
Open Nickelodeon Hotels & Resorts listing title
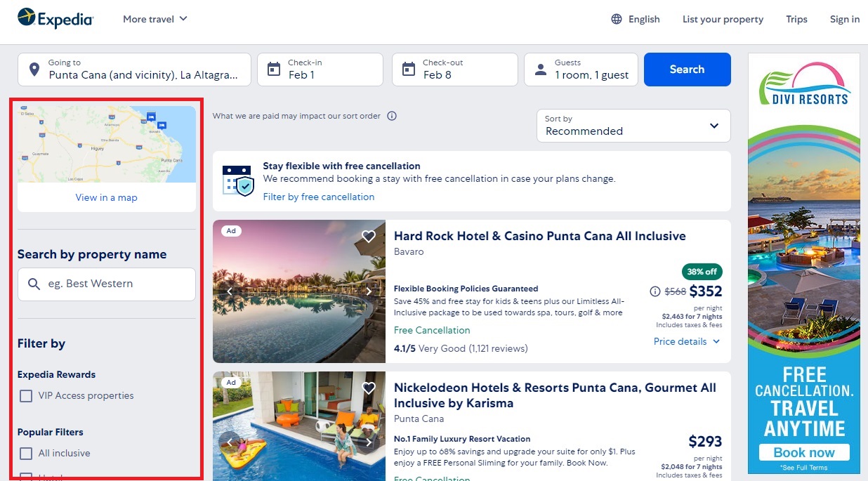coord(555,395)
